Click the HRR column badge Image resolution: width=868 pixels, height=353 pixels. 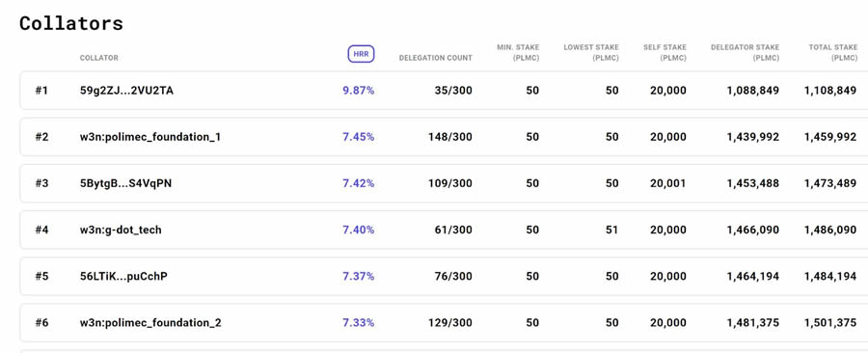(361, 54)
